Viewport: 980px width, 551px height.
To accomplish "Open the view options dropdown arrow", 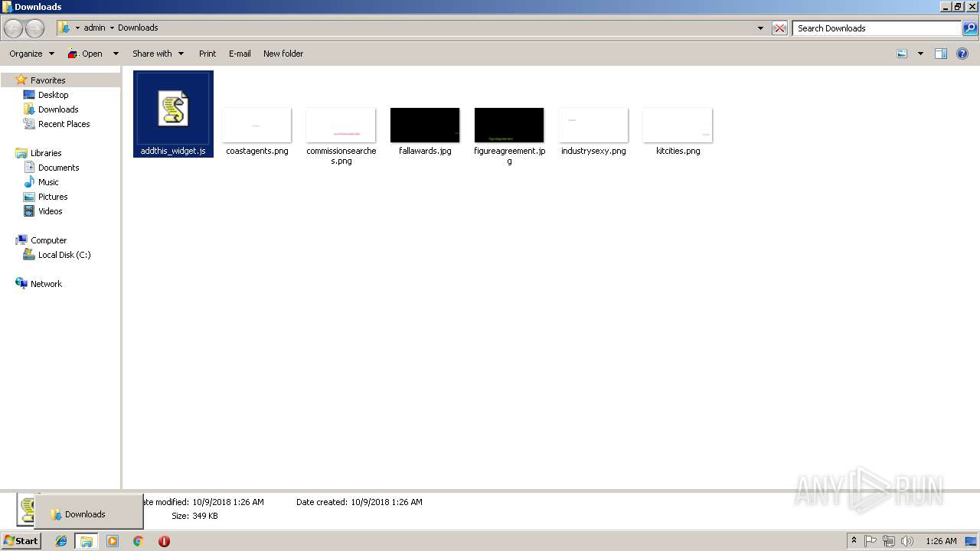I will (x=920, y=54).
